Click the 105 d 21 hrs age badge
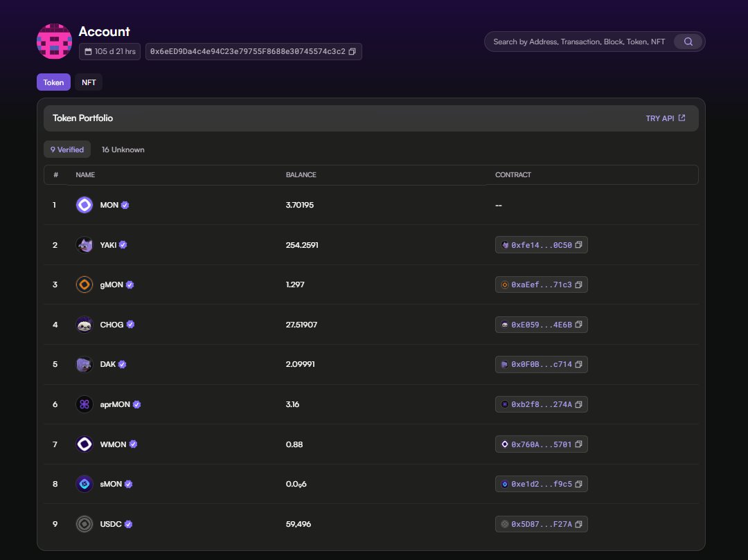The image size is (748, 560). (109, 51)
